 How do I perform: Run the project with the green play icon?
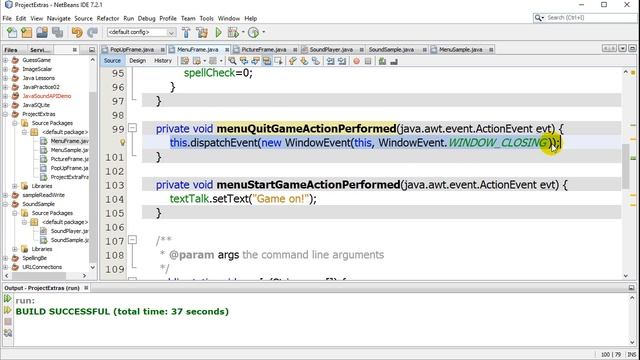pos(218,32)
